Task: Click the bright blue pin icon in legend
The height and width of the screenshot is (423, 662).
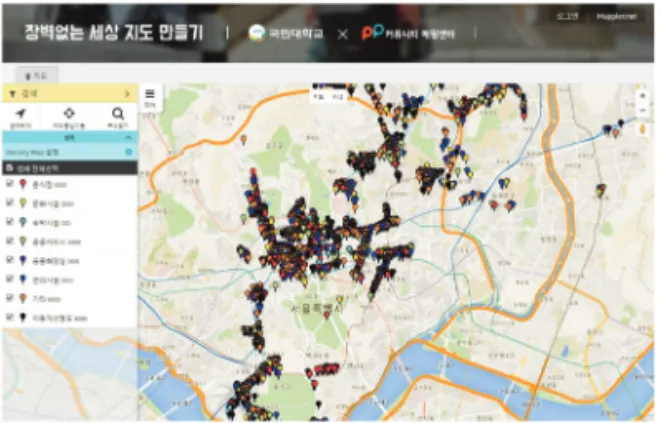Action: (23, 279)
